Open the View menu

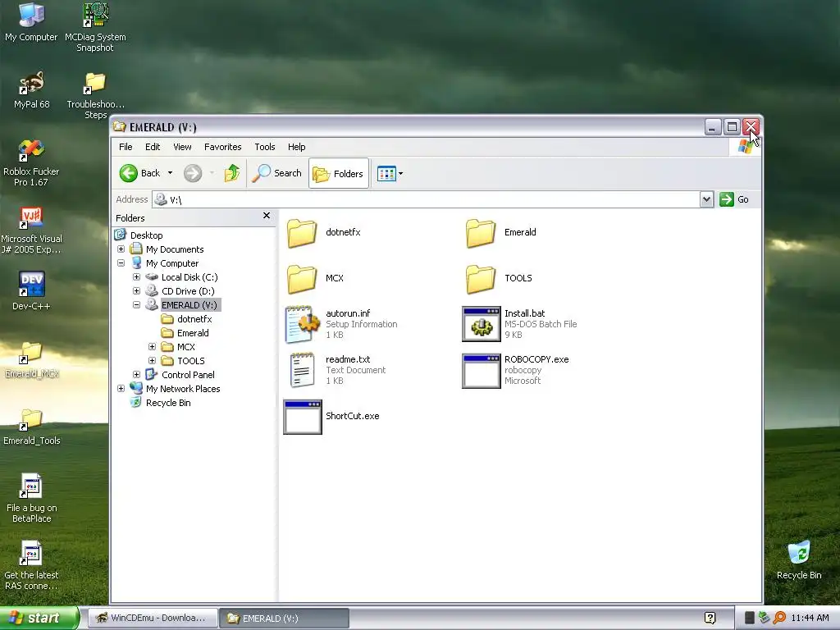coord(182,147)
